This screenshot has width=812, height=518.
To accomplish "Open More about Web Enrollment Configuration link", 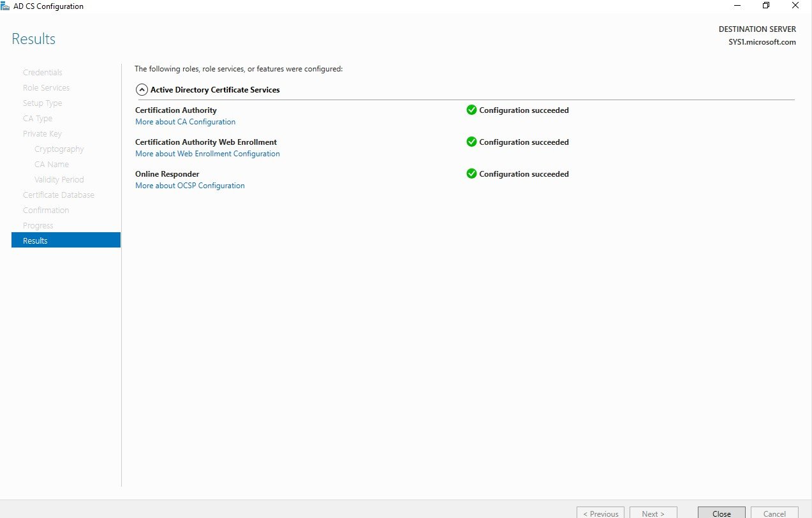I will (x=207, y=154).
